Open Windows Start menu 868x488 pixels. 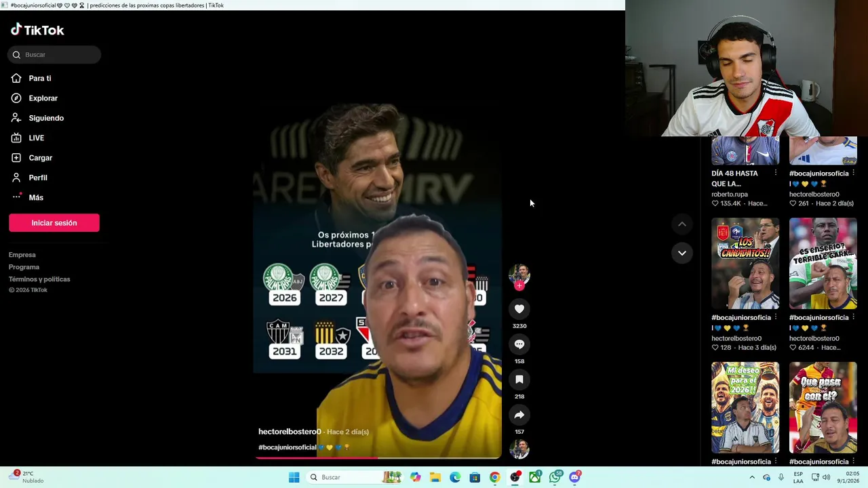[294, 477]
